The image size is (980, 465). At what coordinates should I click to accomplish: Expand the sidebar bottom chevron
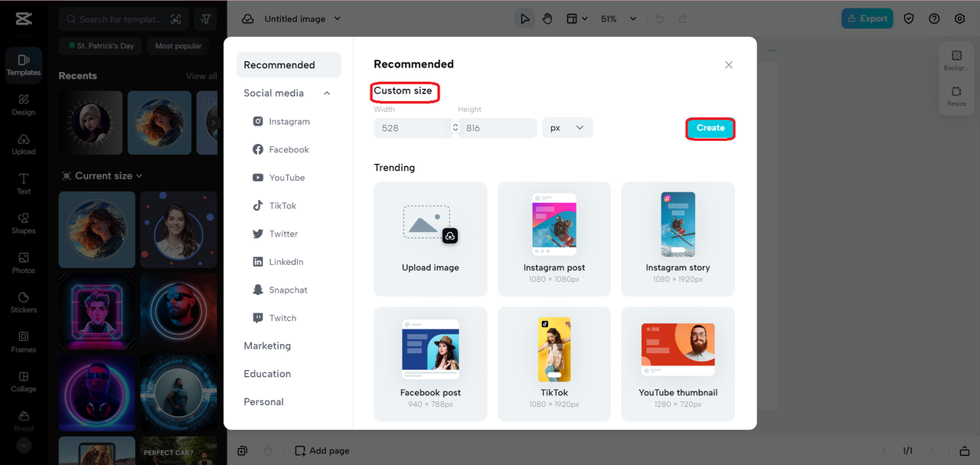click(x=24, y=446)
